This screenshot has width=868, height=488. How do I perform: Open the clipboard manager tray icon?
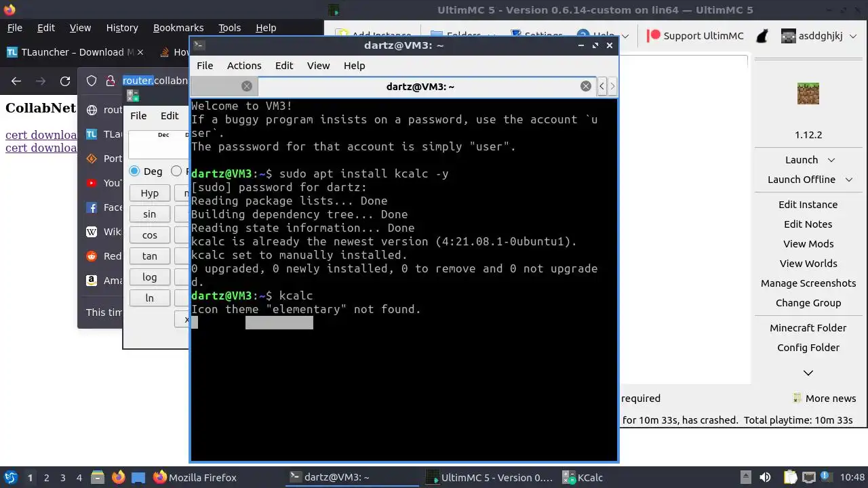point(790,477)
